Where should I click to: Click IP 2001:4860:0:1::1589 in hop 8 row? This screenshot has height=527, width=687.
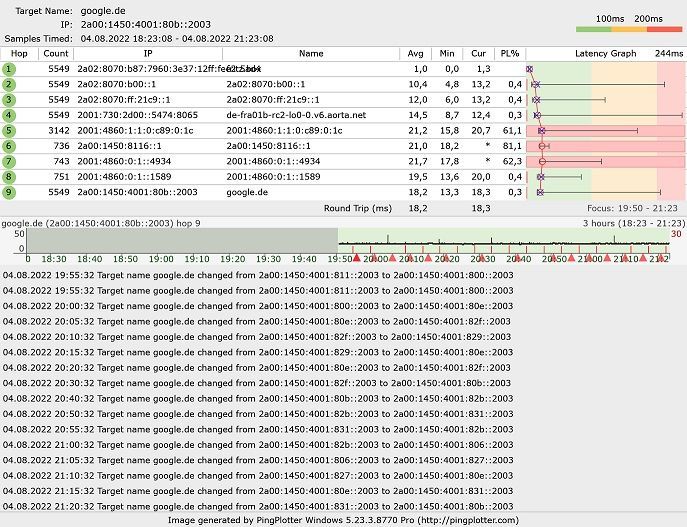click(124, 177)
